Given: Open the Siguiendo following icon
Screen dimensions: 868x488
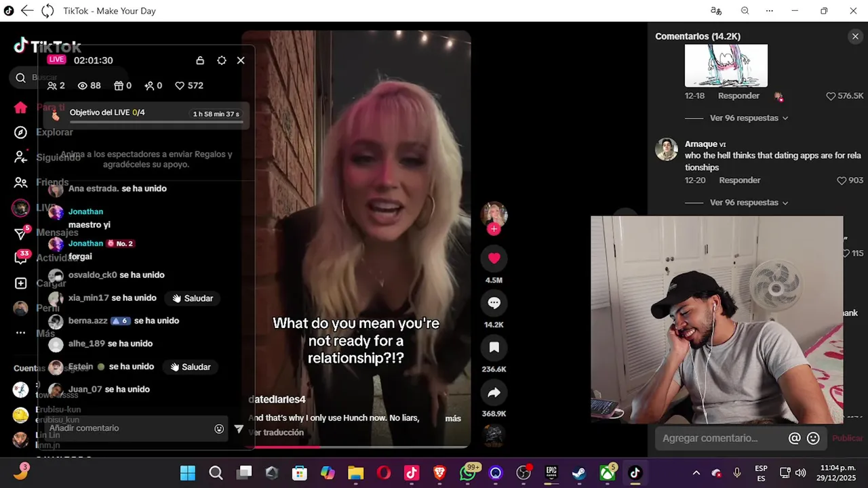Looking at the screenshot, I should coord(21,157).
